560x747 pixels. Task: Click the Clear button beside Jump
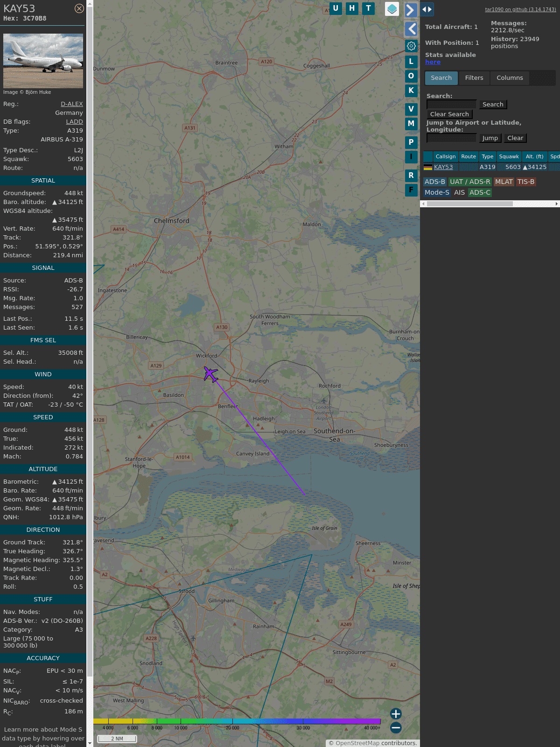(515, 138)
